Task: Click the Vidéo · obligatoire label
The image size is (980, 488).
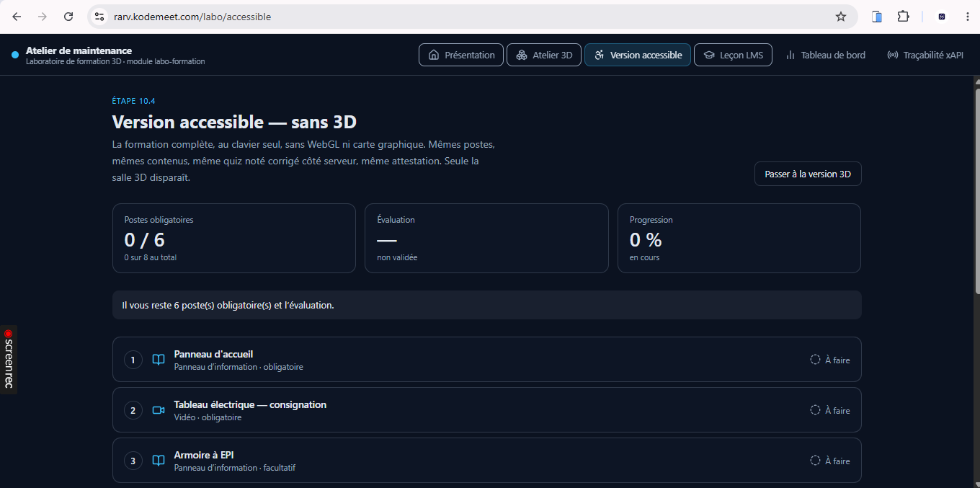Action: 208,417
